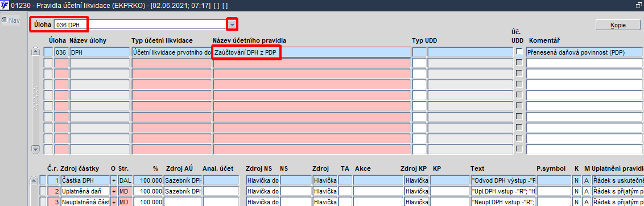Click the K value N in Částka DPH row
Viewport: 644px width, 206px height.
coord(577,180)
